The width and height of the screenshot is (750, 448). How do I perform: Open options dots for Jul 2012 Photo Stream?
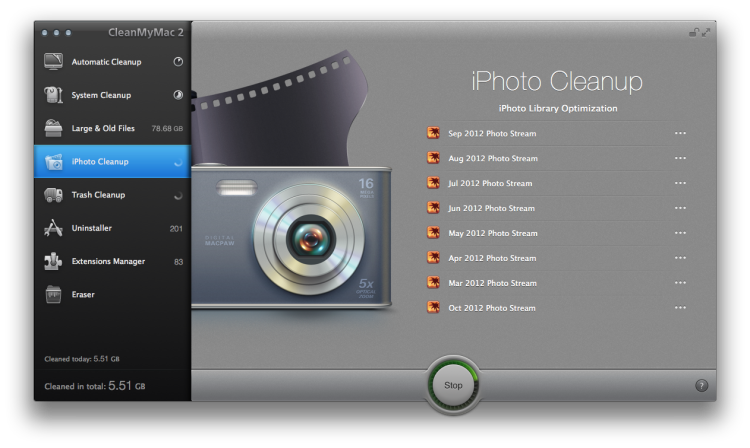680,183
